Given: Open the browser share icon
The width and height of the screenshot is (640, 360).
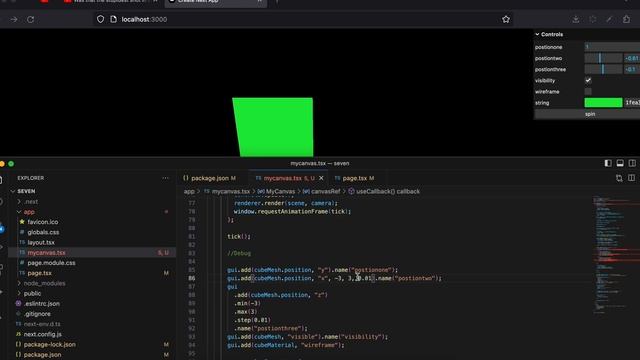Looking at the screenshot, I should (x=626, y=19).
